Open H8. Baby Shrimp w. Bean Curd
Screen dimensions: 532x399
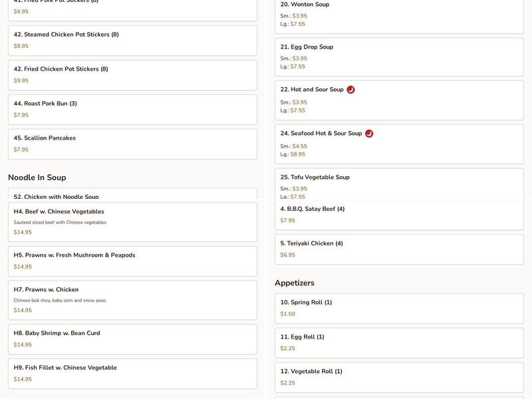[x=132, y=339]
